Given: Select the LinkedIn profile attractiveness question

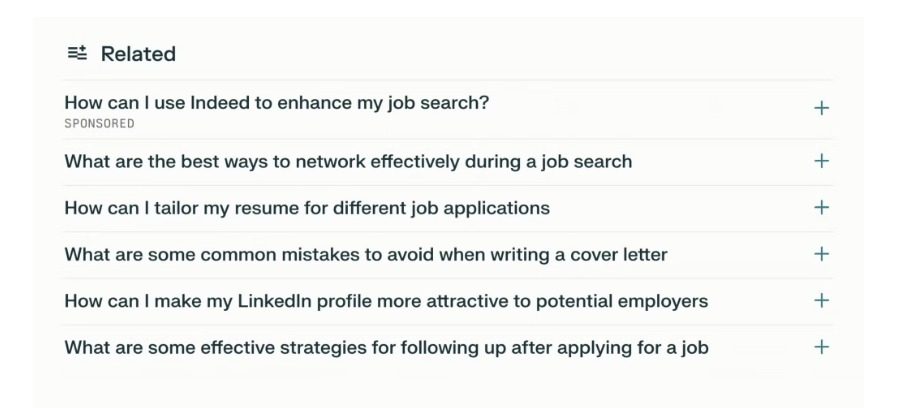Looking at the screenshot, I should click(x=385, y=301).
